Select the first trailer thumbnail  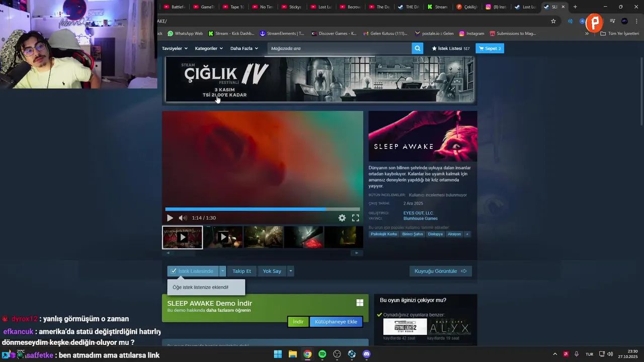(x=182, y=237)
